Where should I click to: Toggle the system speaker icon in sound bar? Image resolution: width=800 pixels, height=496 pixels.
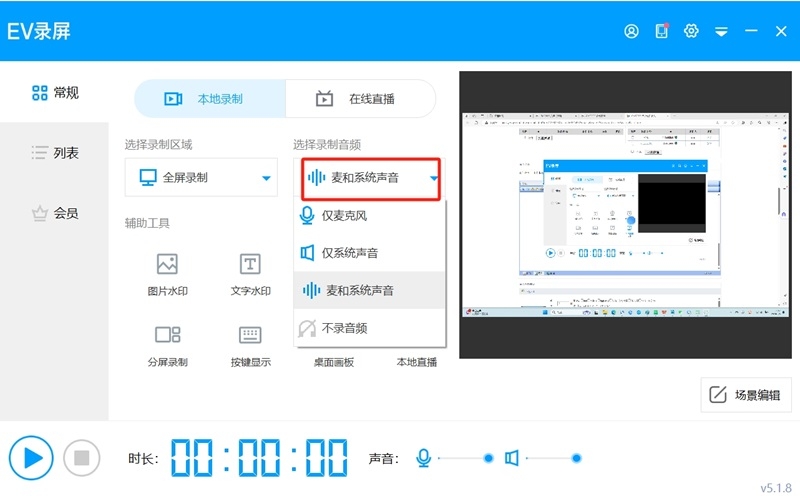click(x=512, y=458)
